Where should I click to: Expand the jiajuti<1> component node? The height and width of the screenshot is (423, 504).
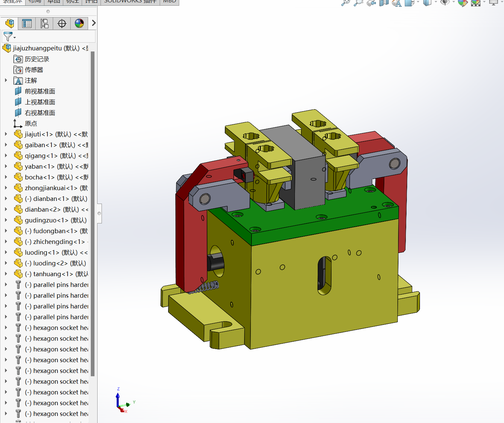6,134
